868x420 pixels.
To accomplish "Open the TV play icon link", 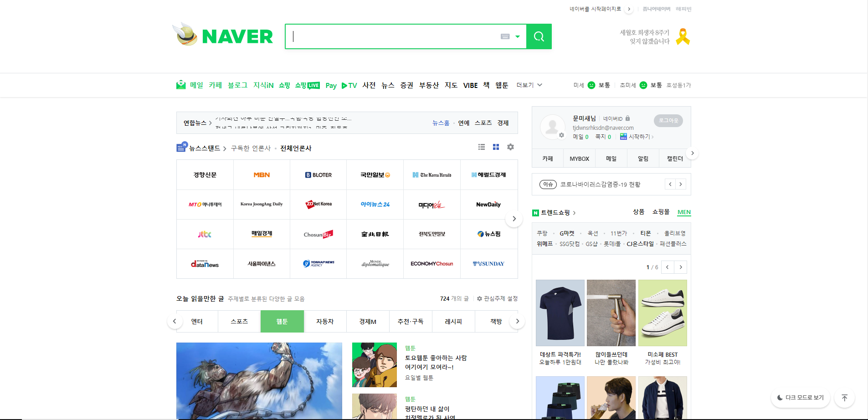I will [x=349, y=85].
